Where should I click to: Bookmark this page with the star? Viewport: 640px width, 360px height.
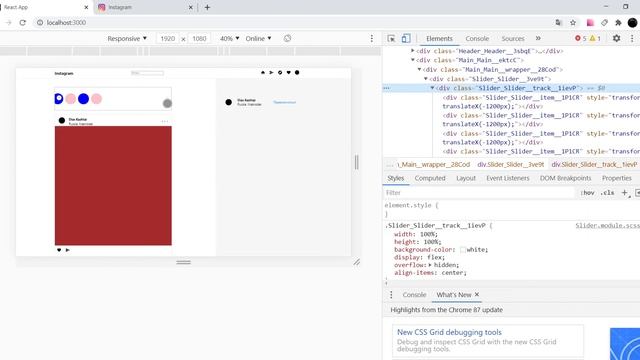[x=573, y=22]
